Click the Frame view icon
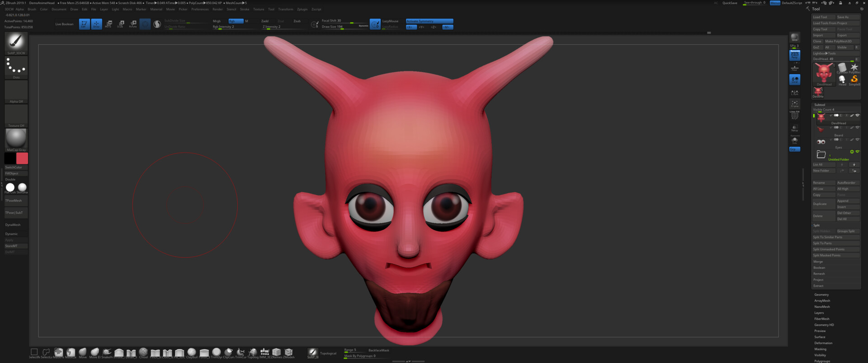The height and width of the screenshot is (363, 868). (795, 104)
